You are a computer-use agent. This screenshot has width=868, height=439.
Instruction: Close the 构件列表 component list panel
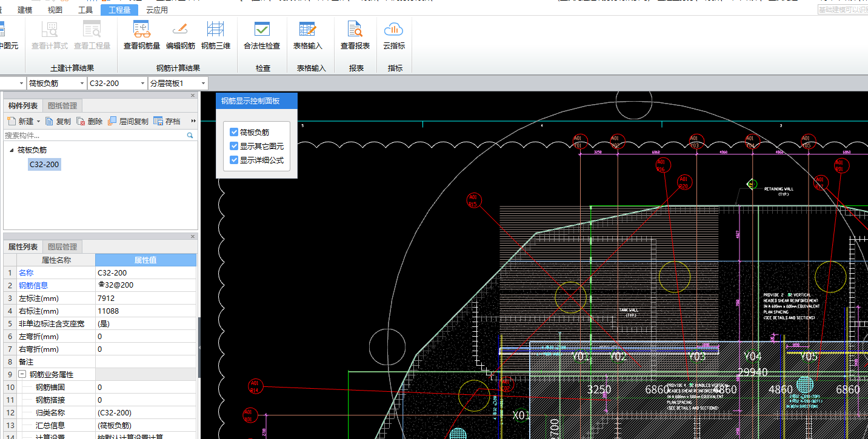coord(193,95)
